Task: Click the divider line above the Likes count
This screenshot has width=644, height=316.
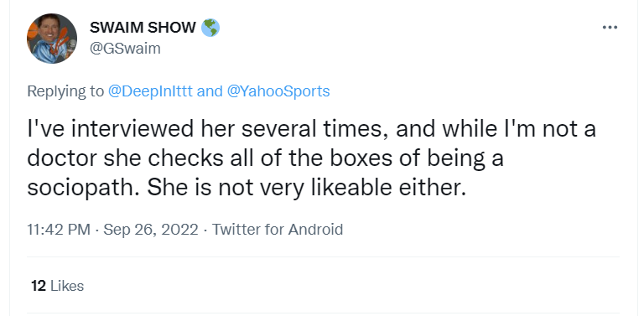Action: (323, 257)
